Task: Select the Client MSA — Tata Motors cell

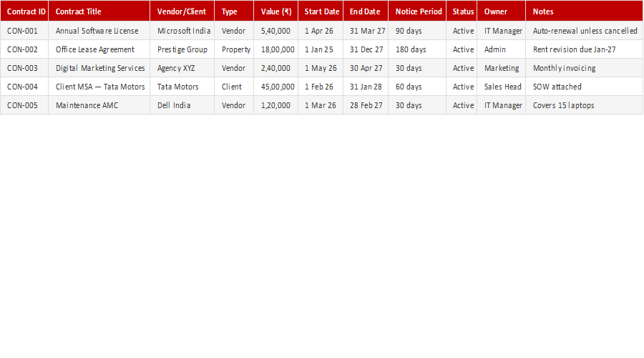Action: 99,87
